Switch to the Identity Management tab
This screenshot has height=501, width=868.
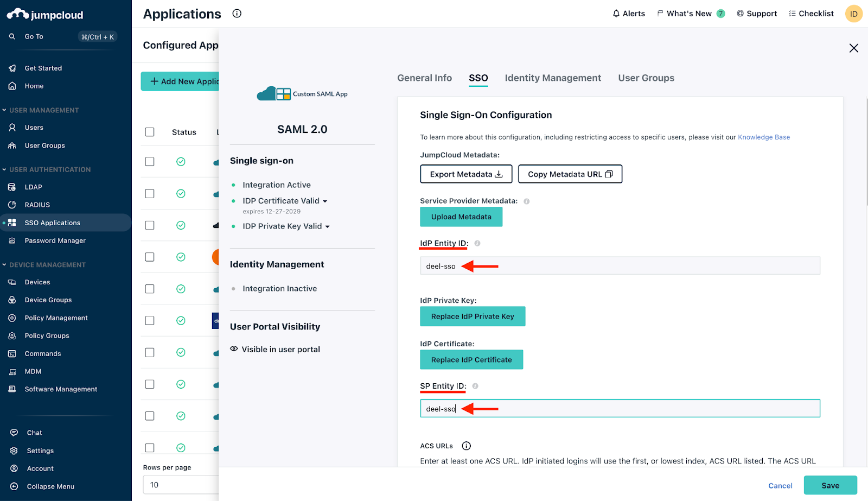pyautogui.click(x=552, y=78)
